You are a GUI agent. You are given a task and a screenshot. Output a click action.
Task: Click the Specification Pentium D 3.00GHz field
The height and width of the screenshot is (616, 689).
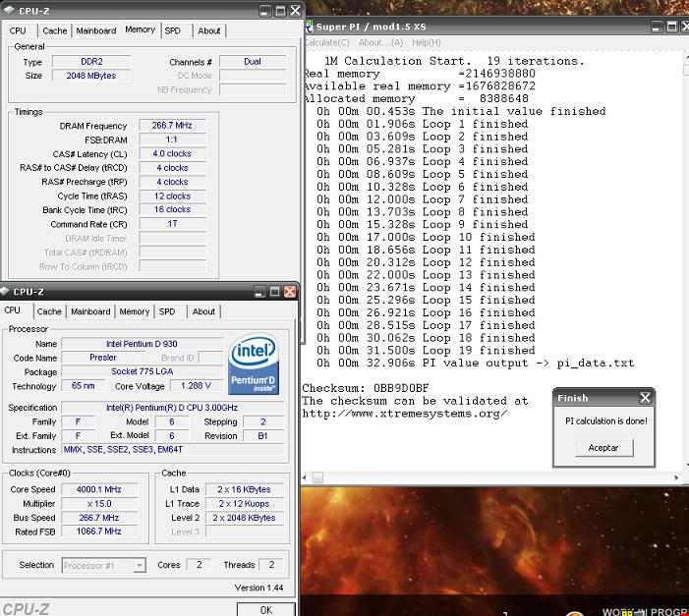coord(172,408)
